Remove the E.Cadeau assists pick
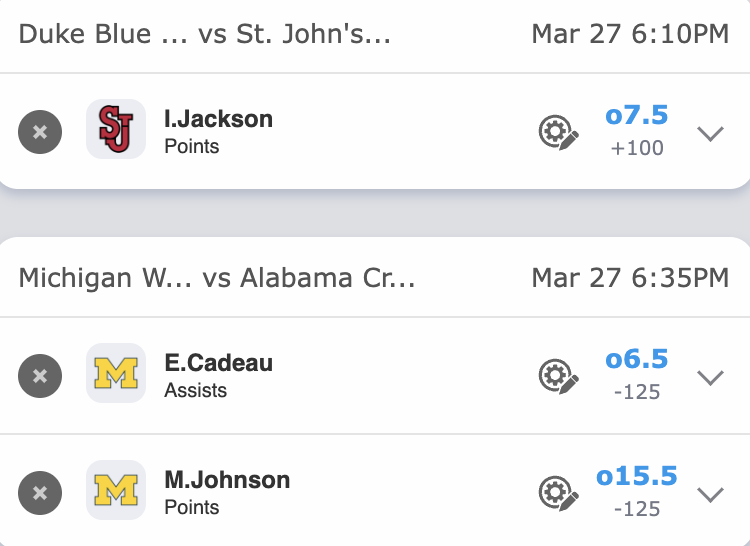The height and width of the screenshot is (546, 750). (x=40, y=376)
